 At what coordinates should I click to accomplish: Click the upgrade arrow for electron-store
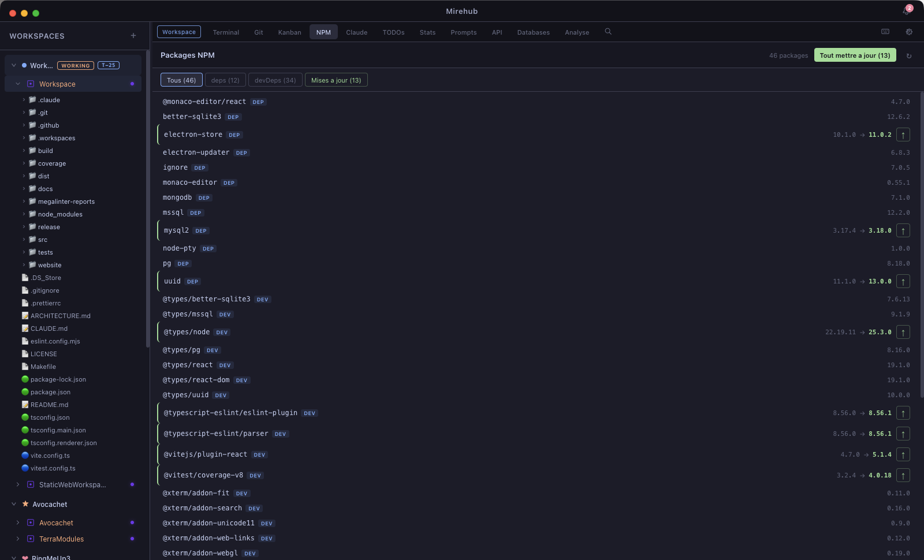[x=903, y=134]
